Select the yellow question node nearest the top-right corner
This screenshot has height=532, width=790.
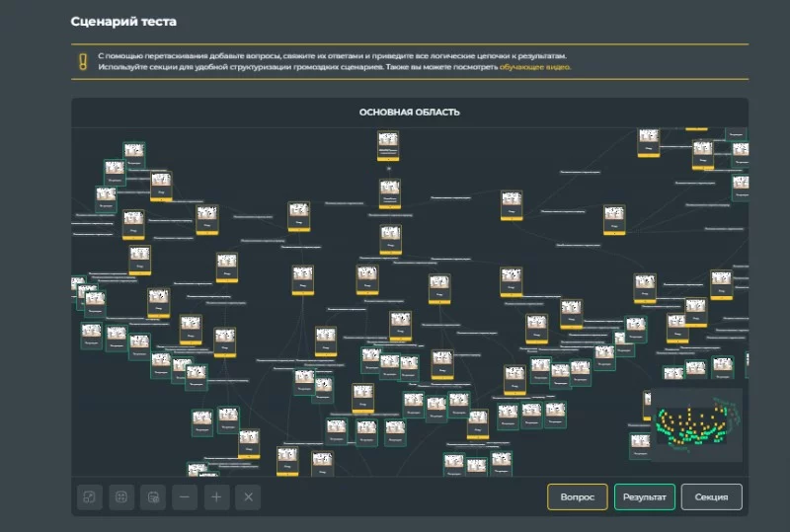point(703,155)
